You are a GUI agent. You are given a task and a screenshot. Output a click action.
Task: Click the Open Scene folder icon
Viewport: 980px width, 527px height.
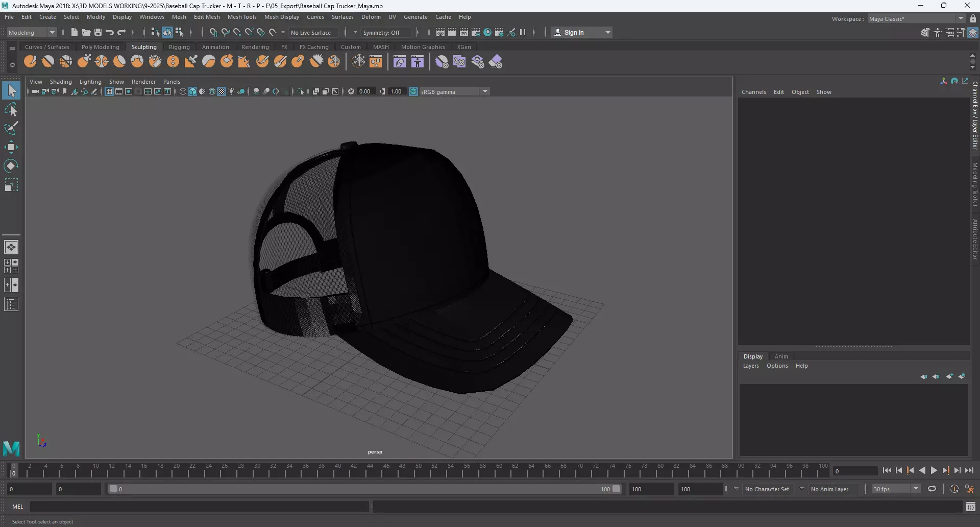pyautogui.click(x=86, y=32)
